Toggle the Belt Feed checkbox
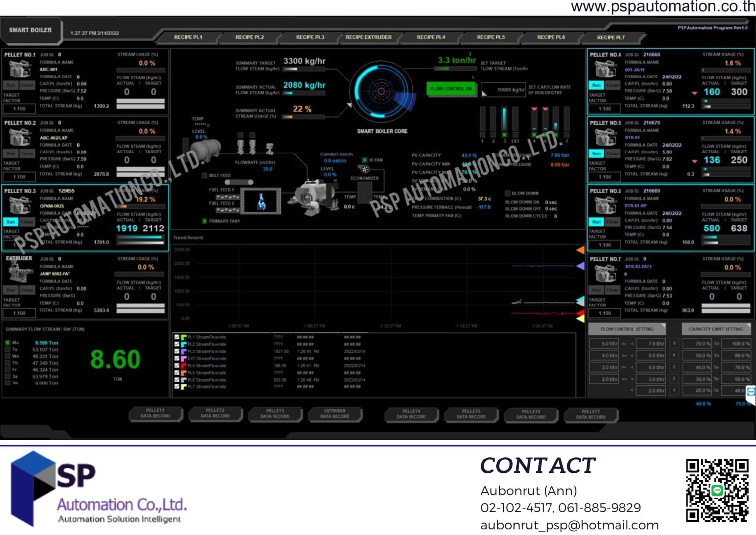 coord(205,175)
